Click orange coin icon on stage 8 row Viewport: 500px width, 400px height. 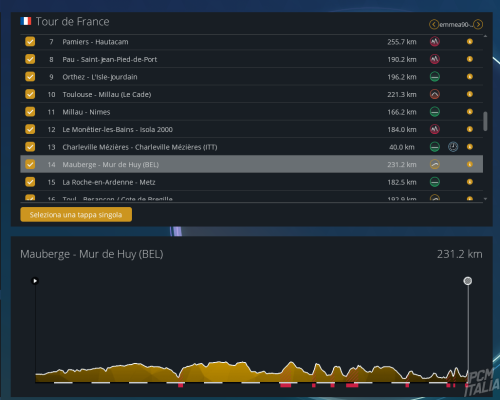tap(470, 59)
